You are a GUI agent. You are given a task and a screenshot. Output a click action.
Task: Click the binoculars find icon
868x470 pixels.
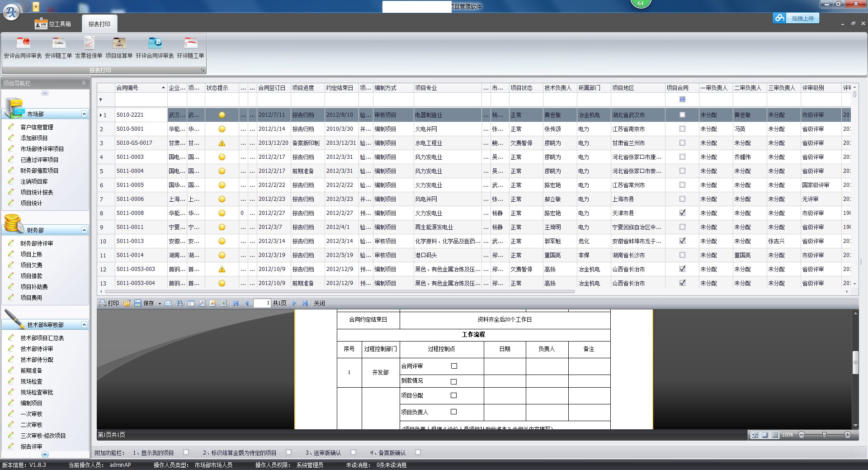click(179, 303)
